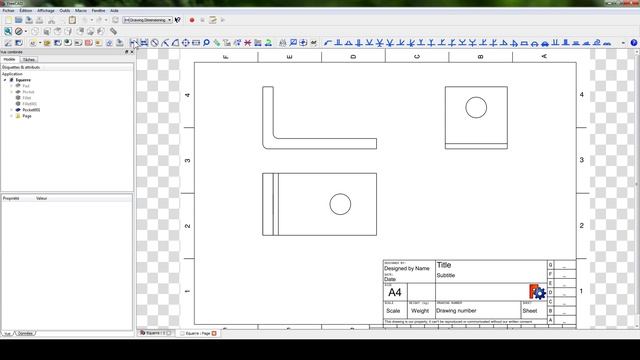
Task: Click the 'Sheet' field in title block
Action: (x=530, y=311)
